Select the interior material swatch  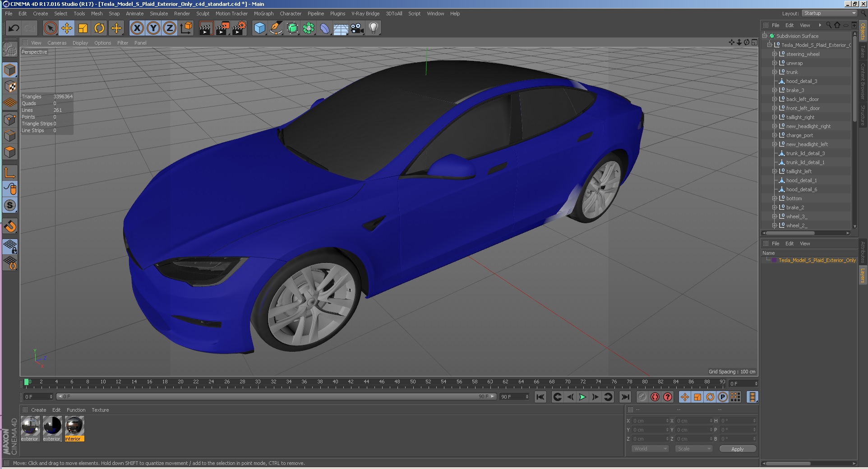click(74, 428)
